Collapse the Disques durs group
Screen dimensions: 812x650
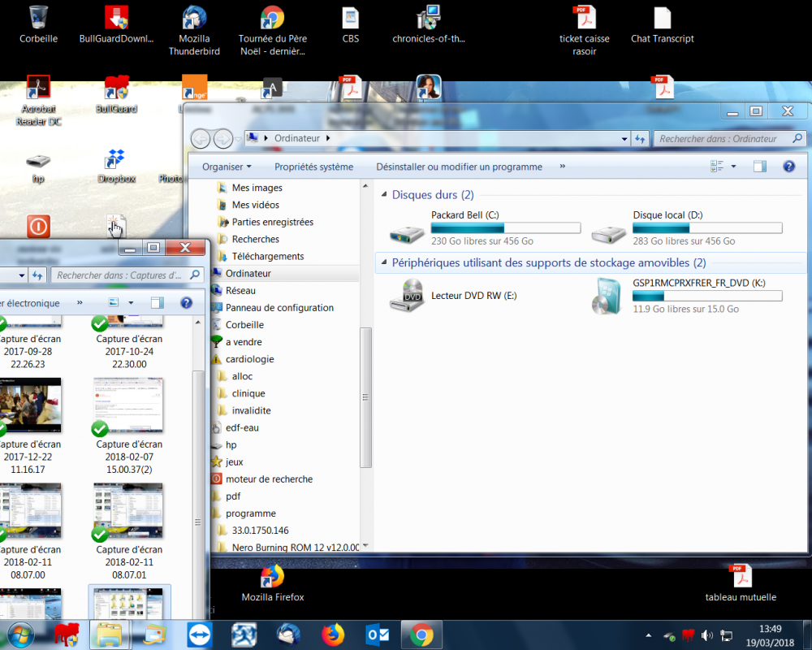(x=384, y=195)
